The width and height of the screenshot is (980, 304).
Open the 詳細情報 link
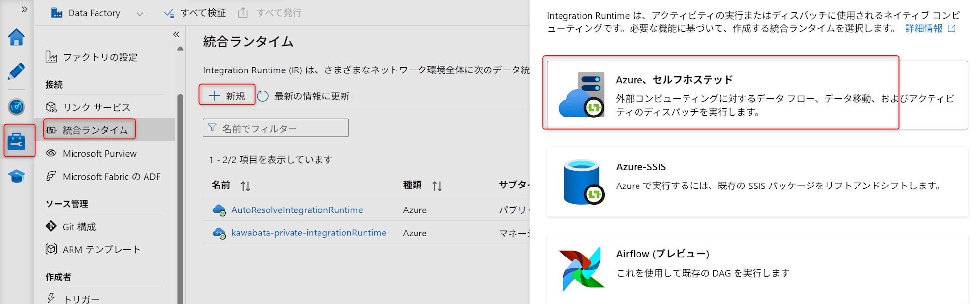click(930, 28)
